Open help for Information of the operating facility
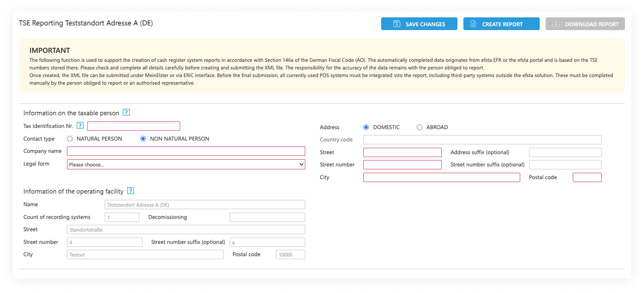Viewport: 644px width, 293px height. (x=130, y=191)
